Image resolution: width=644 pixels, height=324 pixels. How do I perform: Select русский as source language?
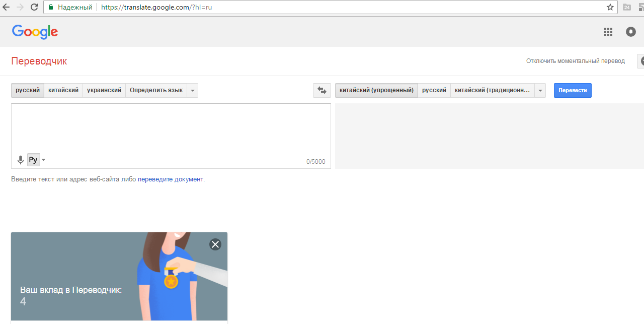28,90
